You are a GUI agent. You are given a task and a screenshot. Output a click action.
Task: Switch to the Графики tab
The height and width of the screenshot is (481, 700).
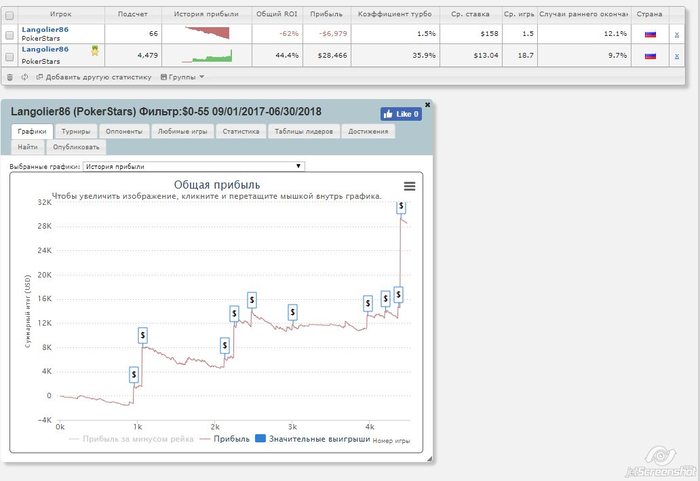[32, 131]
